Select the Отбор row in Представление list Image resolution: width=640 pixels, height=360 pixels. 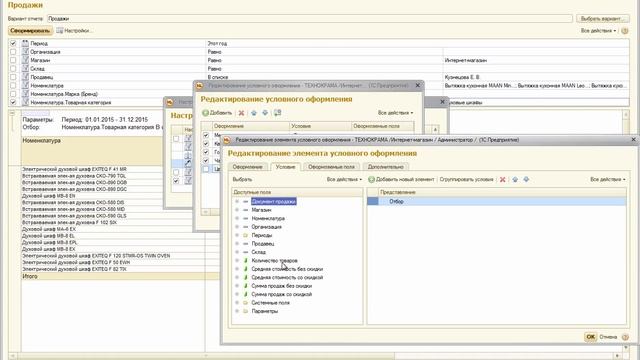click(x=496, y=202)
